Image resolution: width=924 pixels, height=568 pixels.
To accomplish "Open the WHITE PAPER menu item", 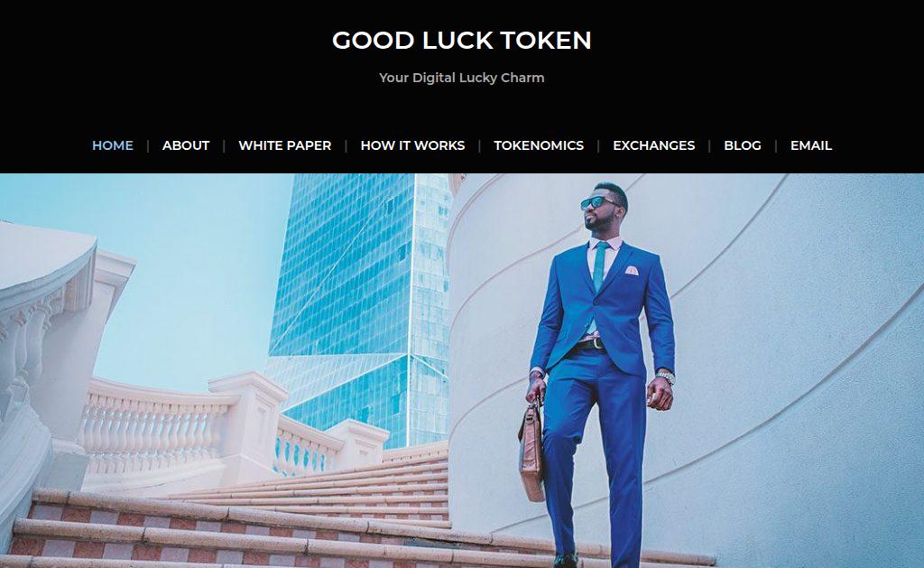I will [x=284, y=145].
